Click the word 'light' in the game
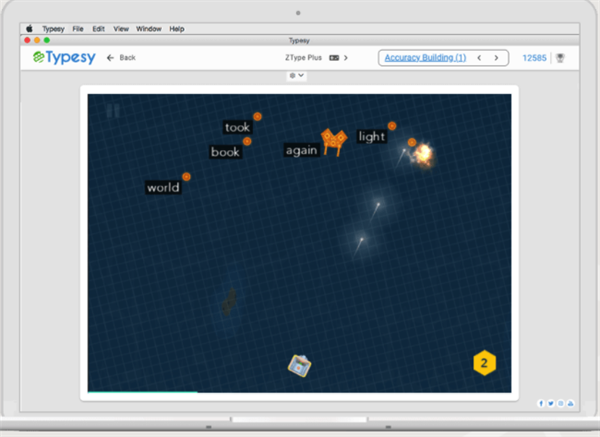The image size is (600, 437). (372, 136)
